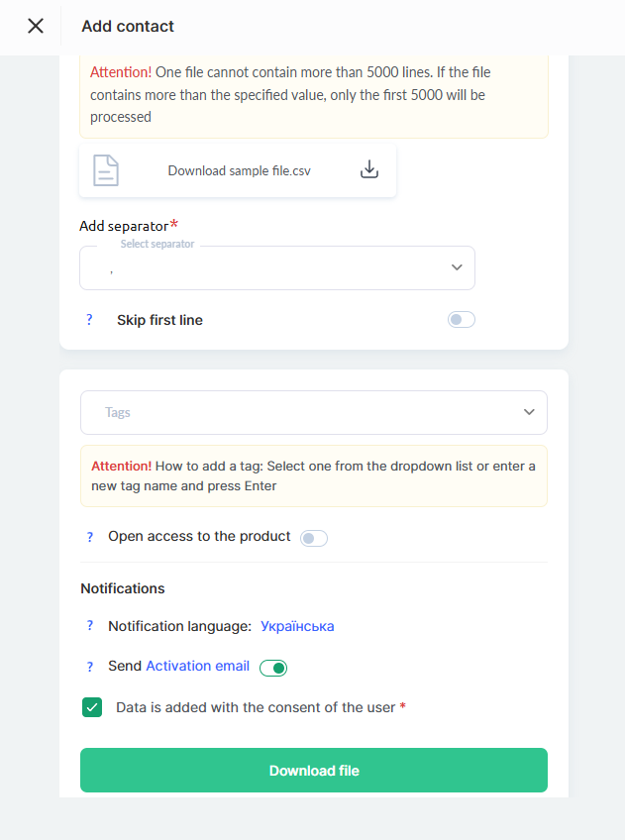Click the download arrow icon for sample file
The image size is (625, 840).
(369, 169)
